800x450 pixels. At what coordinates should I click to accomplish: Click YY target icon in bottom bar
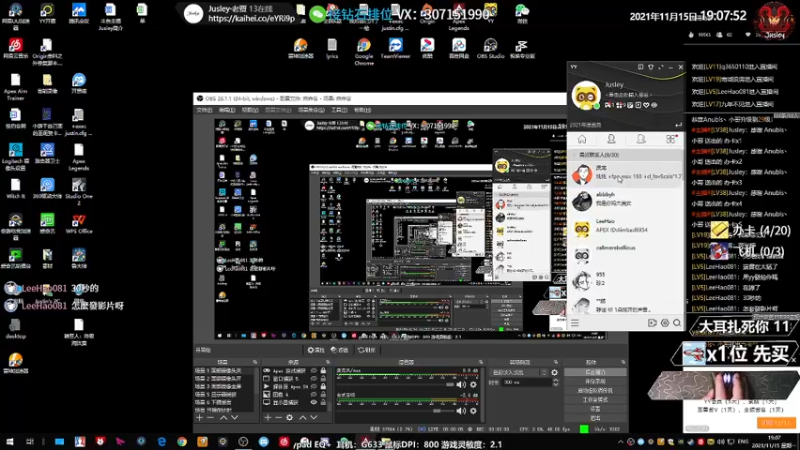coord(665,322)
